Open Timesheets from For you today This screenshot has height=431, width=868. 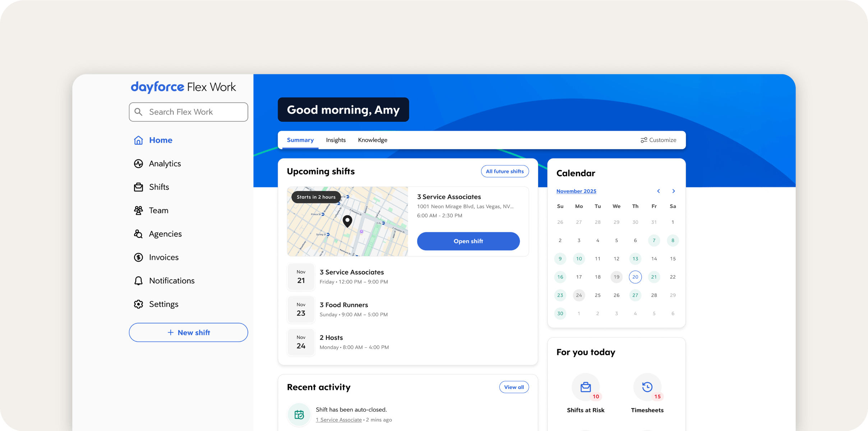point(647,388)
